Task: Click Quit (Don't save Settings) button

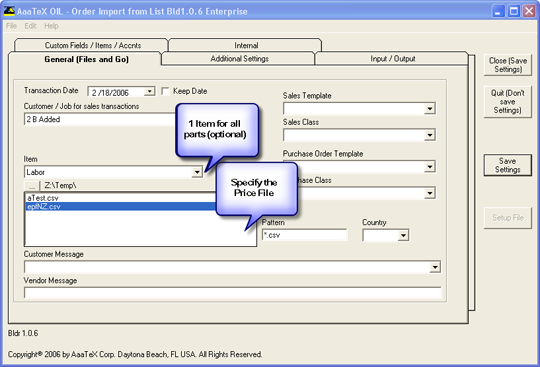Action: tap(508, 102)
